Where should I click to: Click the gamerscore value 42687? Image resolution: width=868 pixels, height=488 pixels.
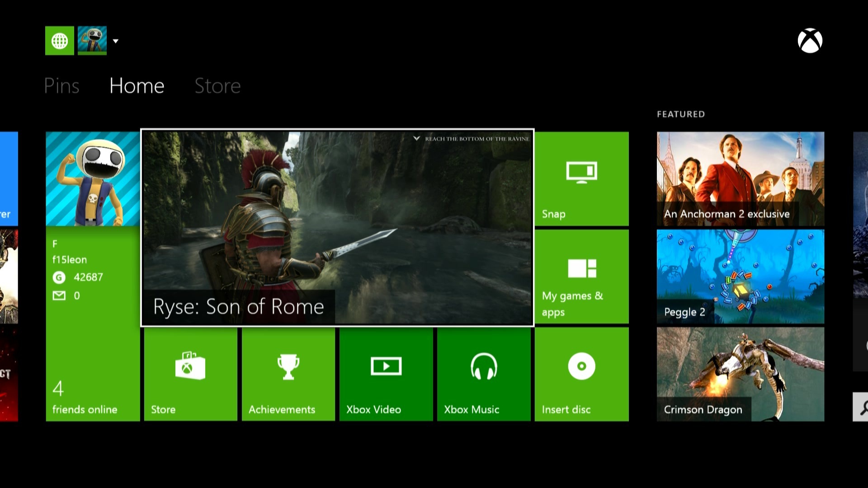click(88, 277)
